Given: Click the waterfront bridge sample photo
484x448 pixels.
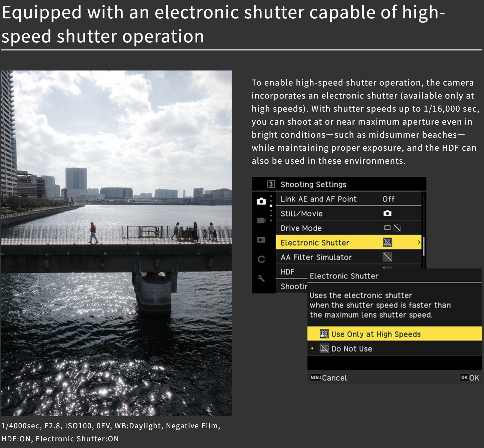Looking at the screenshot, I should 116,243.
